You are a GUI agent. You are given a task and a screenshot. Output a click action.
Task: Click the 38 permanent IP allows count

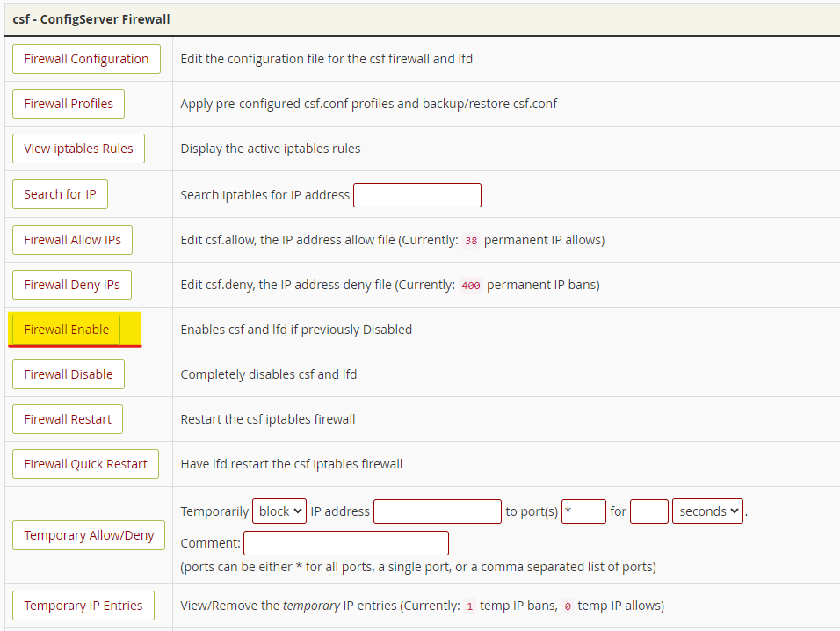471,241
